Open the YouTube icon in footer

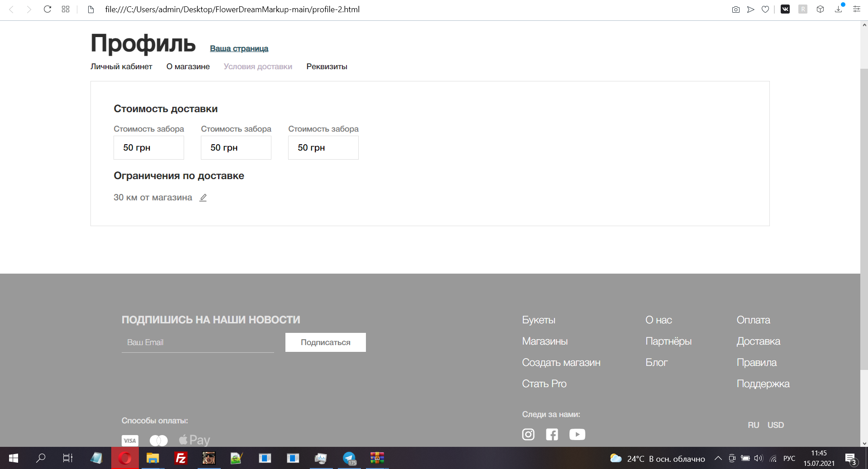pos(577,434)
